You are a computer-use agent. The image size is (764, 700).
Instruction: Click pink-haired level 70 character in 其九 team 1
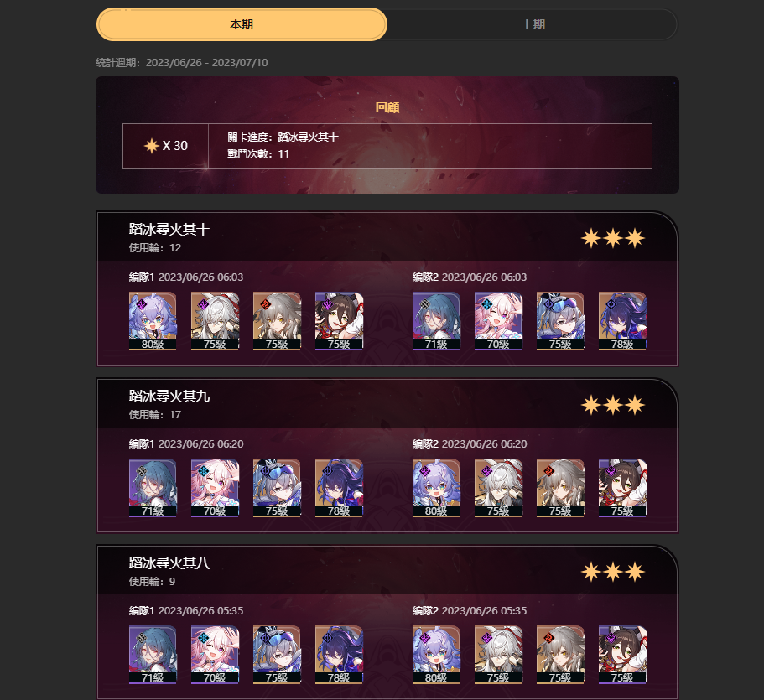[215, 488]
